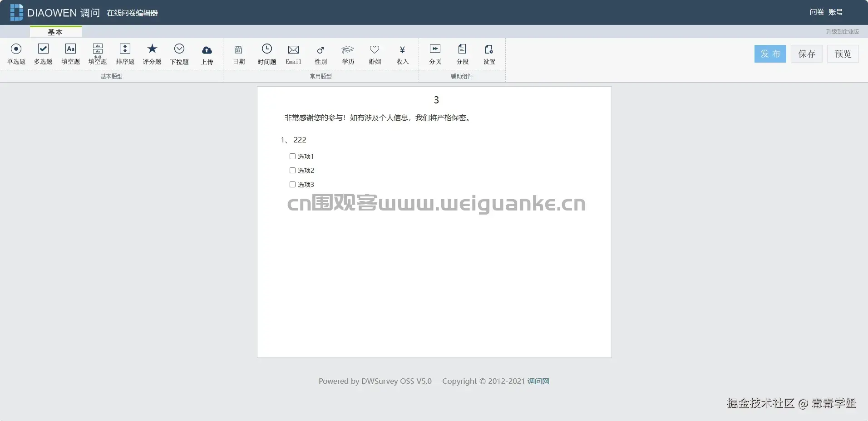Screen dimensions: 868x421
Task: Insert a dropdown (下拉题) question
Action: 179,54
